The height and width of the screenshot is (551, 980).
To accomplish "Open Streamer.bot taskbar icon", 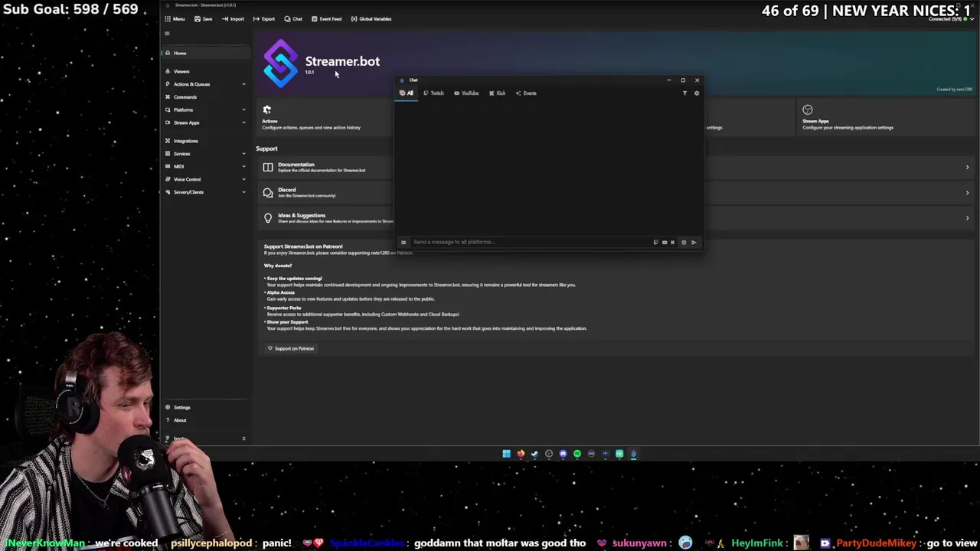I will coord(633,454).
